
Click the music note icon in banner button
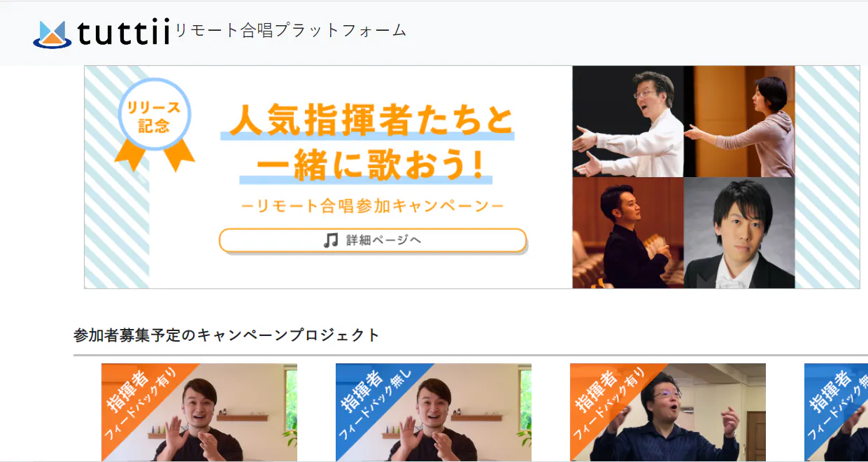pyautogui.click(x=331, y=240)
